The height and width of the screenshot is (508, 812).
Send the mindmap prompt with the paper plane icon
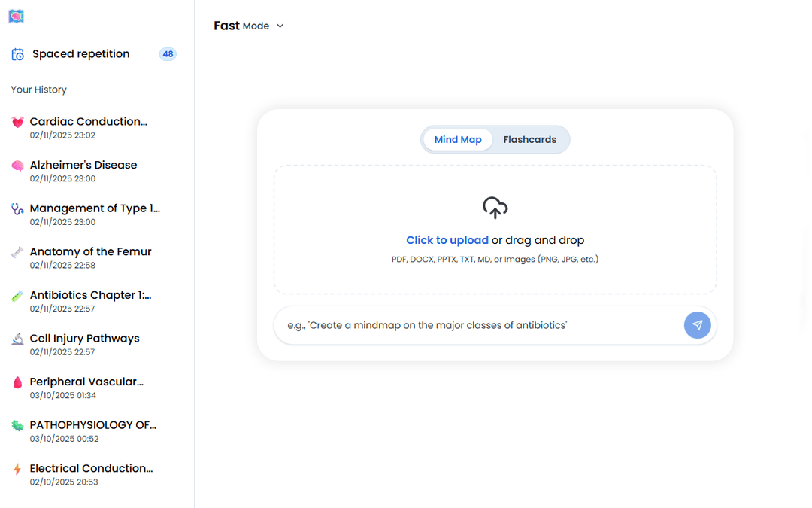[697, 324]
